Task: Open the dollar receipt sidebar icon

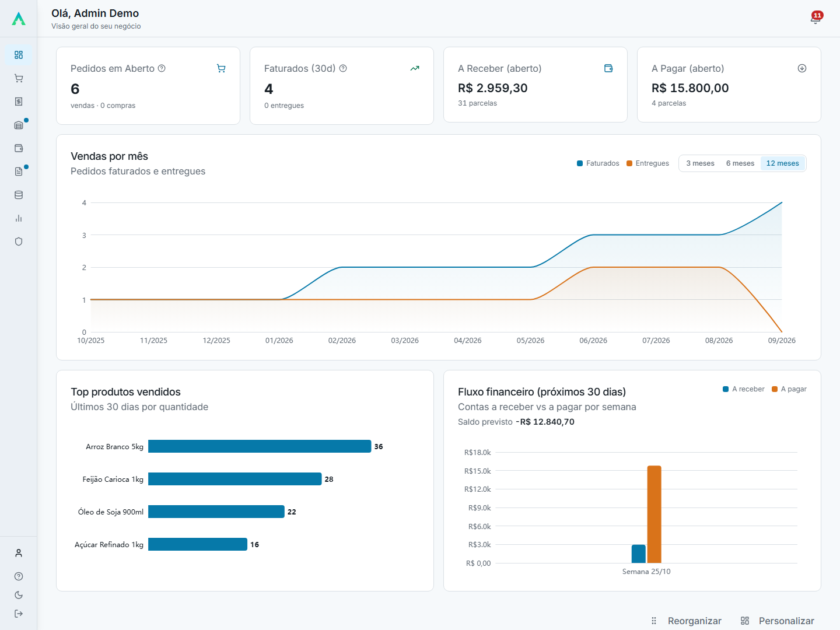Action: pos(19,101)
